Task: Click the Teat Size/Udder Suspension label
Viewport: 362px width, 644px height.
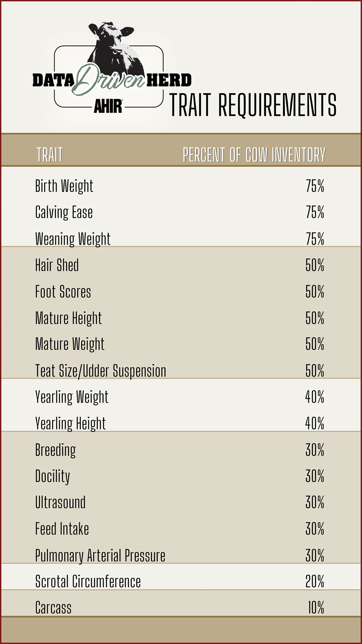Action: coord(101,371)
